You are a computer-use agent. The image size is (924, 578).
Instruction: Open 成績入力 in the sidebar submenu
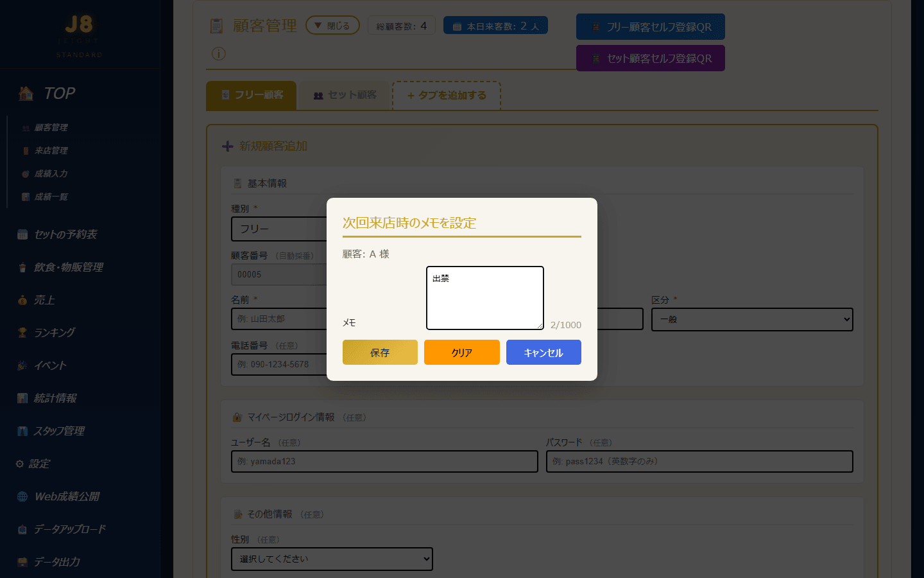(x=51, y=173)
